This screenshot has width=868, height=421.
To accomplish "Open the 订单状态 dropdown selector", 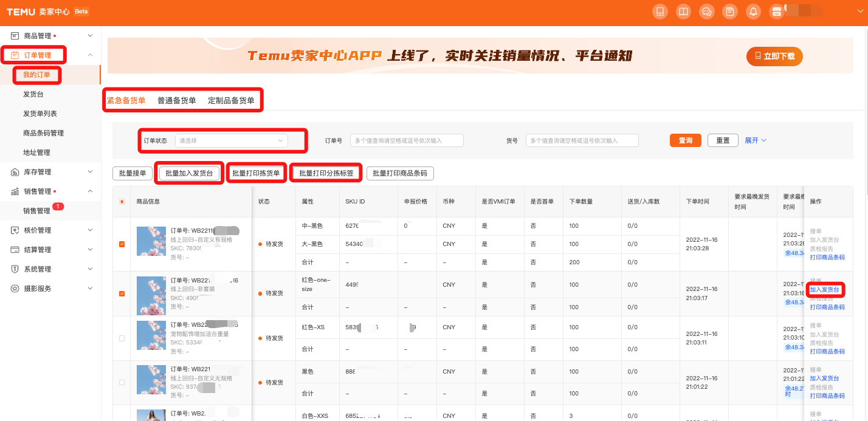I will pos(231,140).
